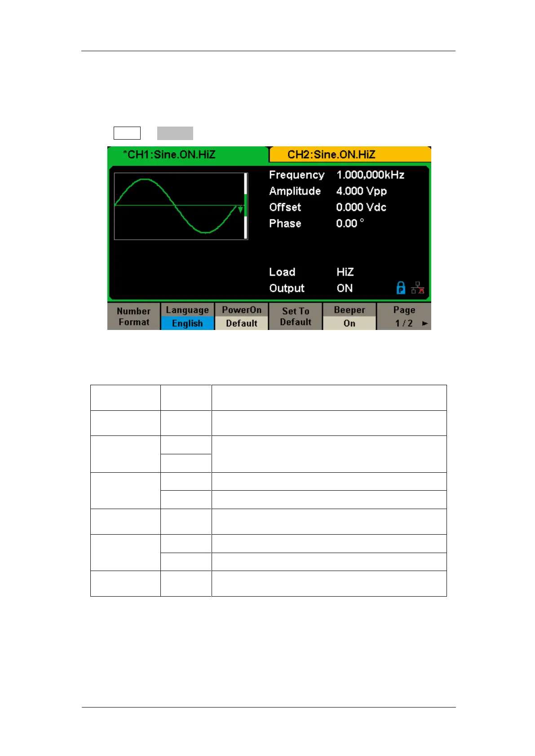Screen dimensions: 535x756
Task: Click the blue lock status icon
Action: 401,288
